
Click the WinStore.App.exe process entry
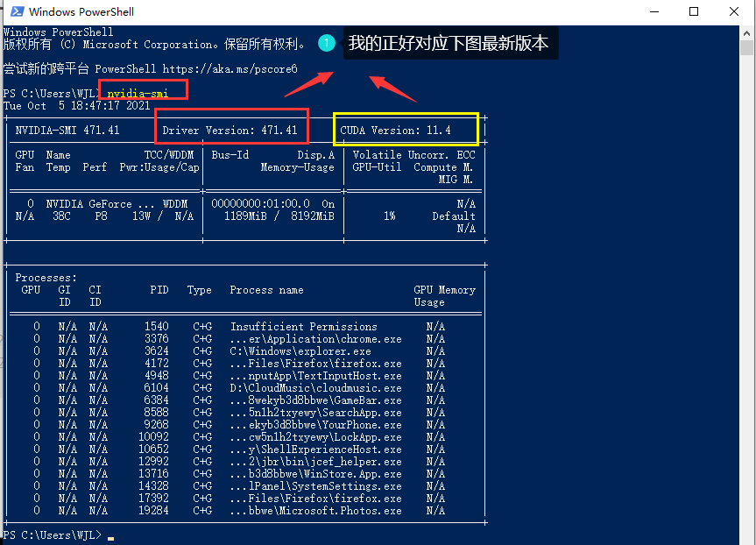316,474
